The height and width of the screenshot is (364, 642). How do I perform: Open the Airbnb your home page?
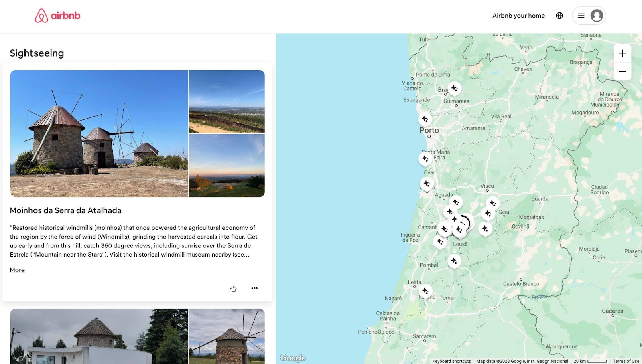pos(518,15)
